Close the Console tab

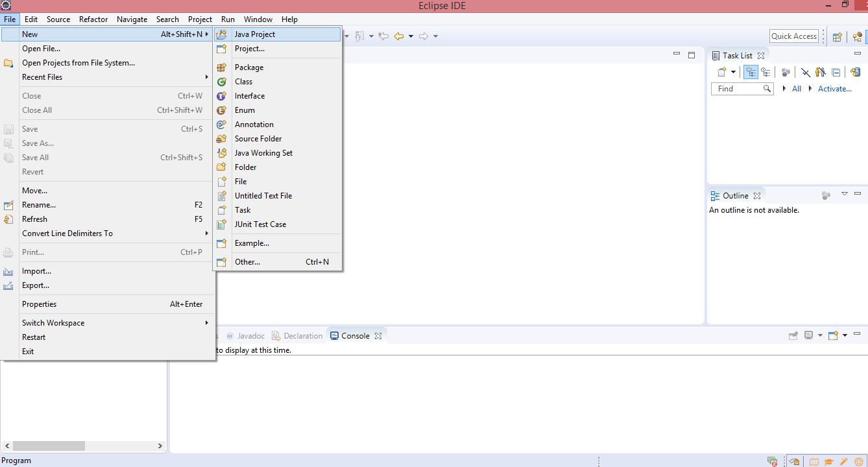[378, 336]
